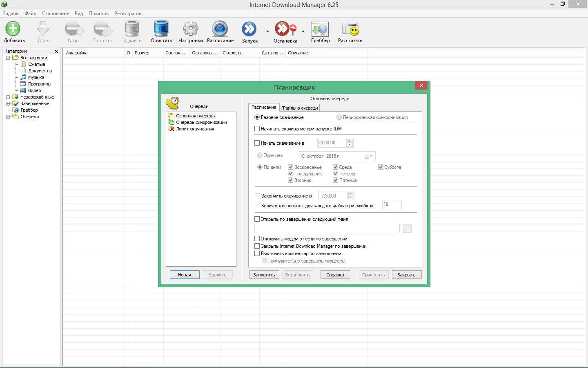588x368 pixels.
Task: Open dropdown arrow next to Запуск
Action: 267,31
